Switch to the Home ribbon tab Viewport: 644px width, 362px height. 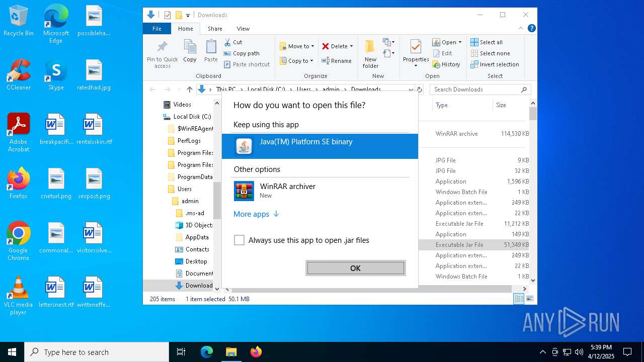click(185, 29)
